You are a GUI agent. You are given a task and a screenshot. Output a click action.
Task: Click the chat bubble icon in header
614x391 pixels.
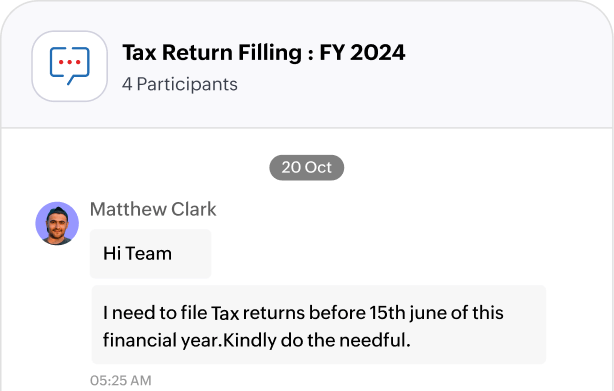(70, 66)
